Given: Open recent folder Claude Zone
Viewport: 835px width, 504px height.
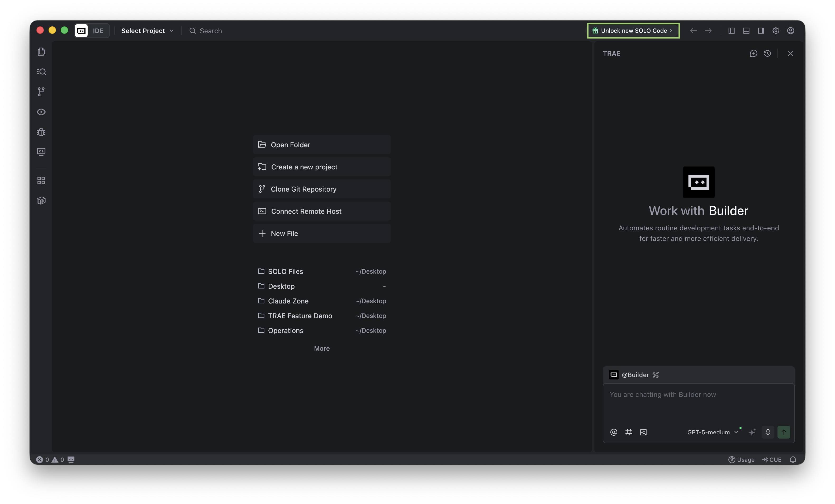Looking at the screenshot, I should pos(322,301).
